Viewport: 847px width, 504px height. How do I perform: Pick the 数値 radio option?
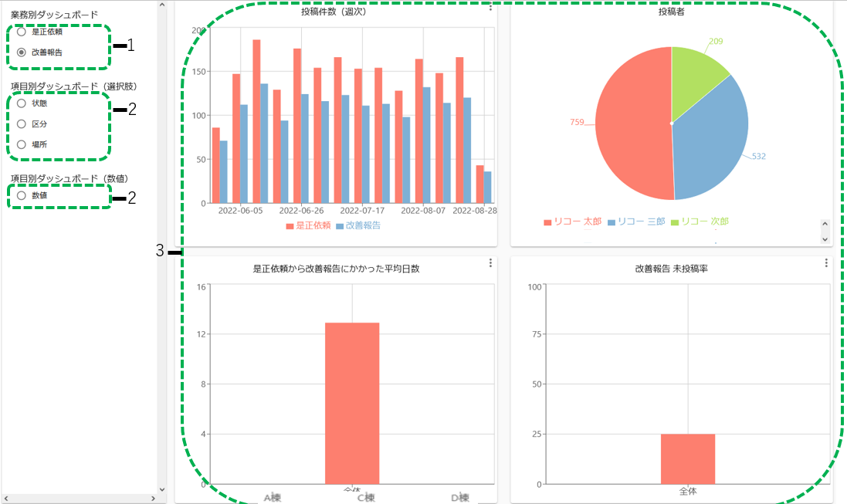click(x=22, y=196)
